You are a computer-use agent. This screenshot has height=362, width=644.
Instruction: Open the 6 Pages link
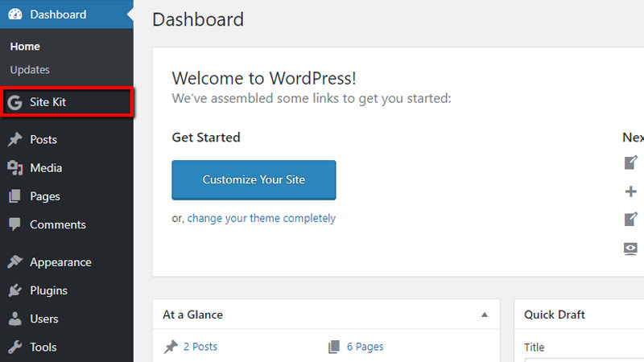(365, 347)
